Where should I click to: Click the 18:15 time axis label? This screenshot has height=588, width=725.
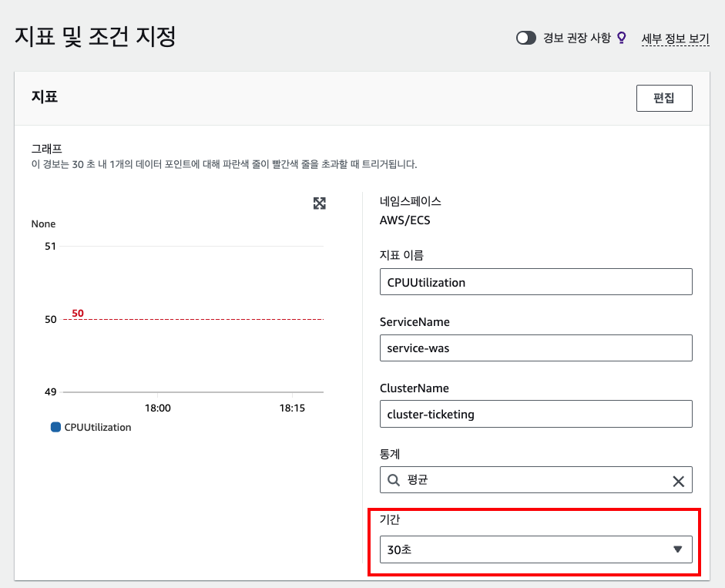pos(292,408)
